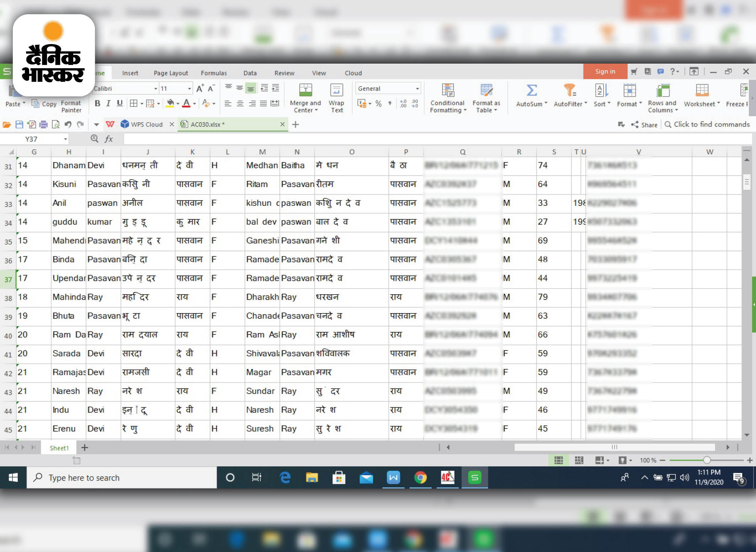Click the Print icon in quick toolbar
This screenshot has width=756, height=552.
(x=43, y=124)
